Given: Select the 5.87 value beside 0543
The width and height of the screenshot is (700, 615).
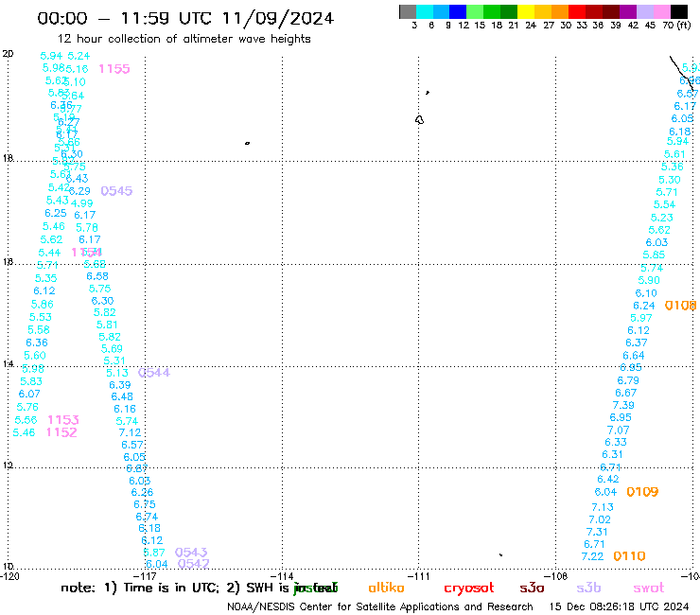Looking at the screenshot, I should [x=154, y=553].
